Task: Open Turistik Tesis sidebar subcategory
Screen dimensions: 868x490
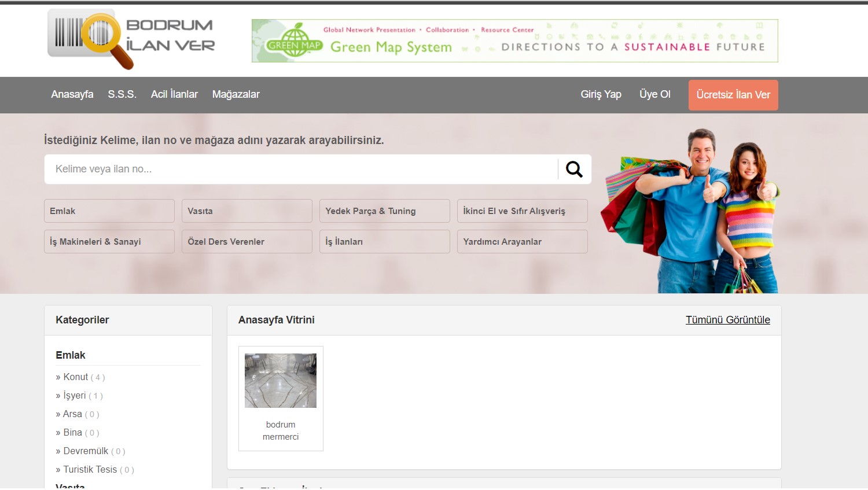Action: pyautogui.click(x=90, y=470)
